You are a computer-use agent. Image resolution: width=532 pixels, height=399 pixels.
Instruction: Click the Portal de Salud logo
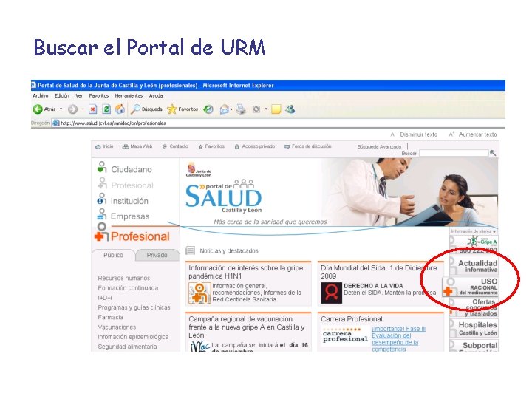pos(224,196)
